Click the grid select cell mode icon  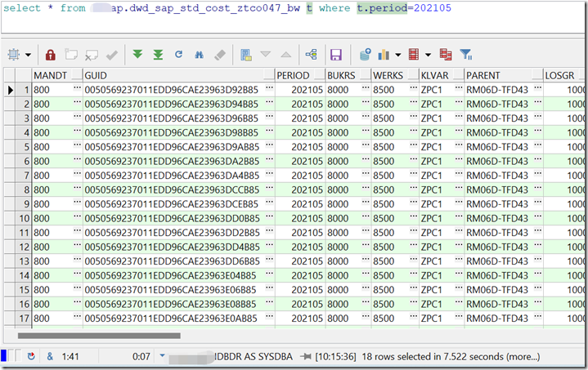click(x=14, y=55)
